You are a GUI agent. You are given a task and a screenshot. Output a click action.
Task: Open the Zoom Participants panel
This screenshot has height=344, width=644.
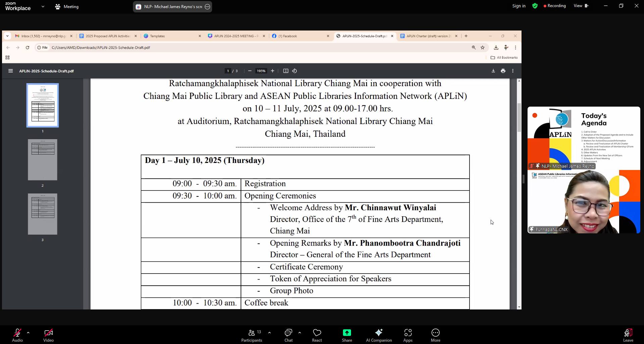tap(251, 335)
